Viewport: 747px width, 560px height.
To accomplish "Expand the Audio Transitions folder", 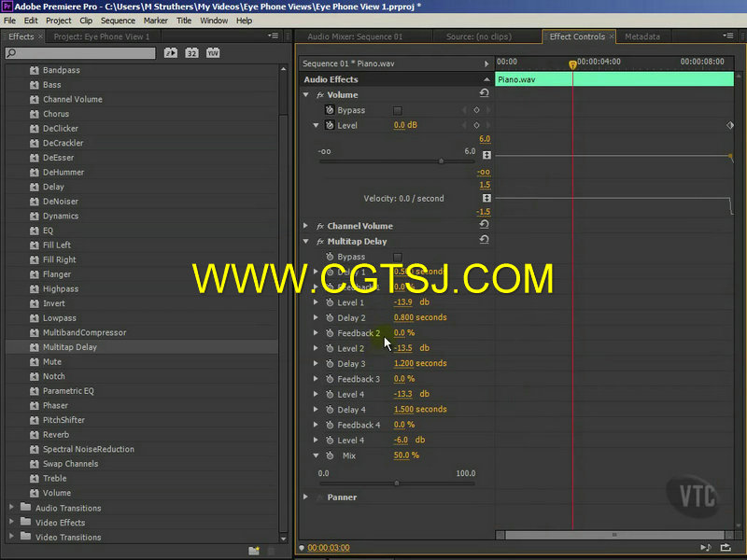I will (x=11, y=508).
